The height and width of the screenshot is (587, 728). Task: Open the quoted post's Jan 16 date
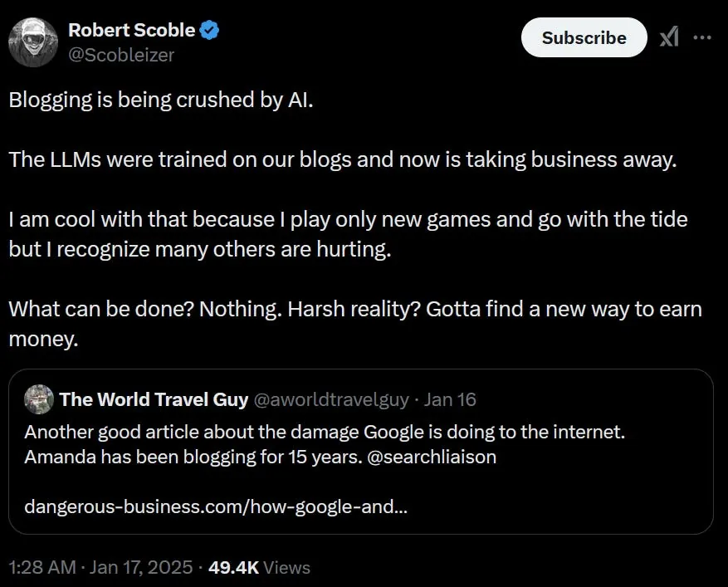450,399
